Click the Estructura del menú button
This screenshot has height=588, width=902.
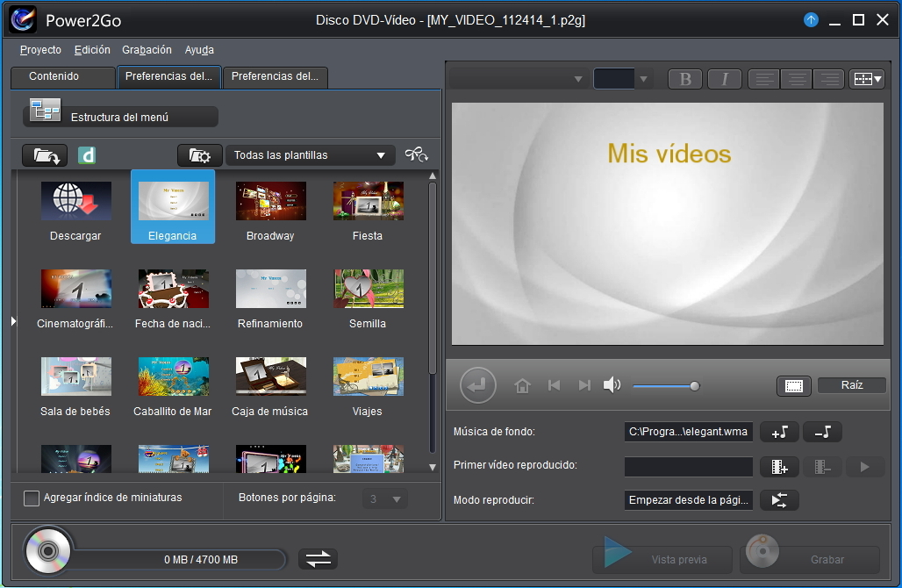(121, 117)
